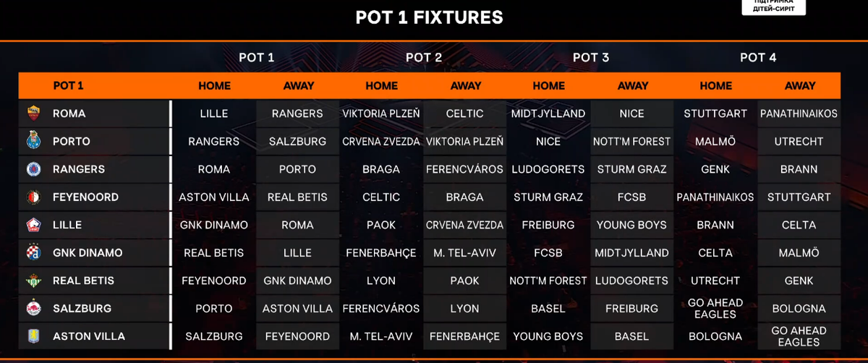Select the POT 2 column group header
Image resolution: width=868 pixels, height=363 pixels.
(424, 58)
